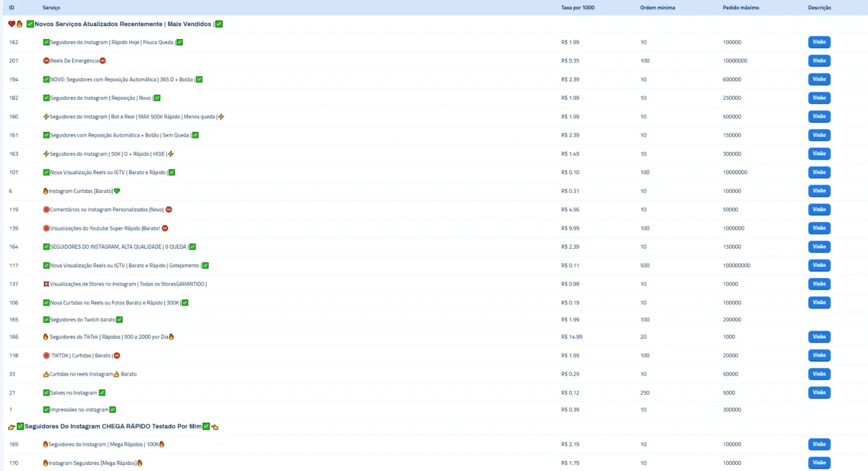The image size is (868, 471).
Task: Click the R$ 4.56 price
Action: [x=570, y=210]
